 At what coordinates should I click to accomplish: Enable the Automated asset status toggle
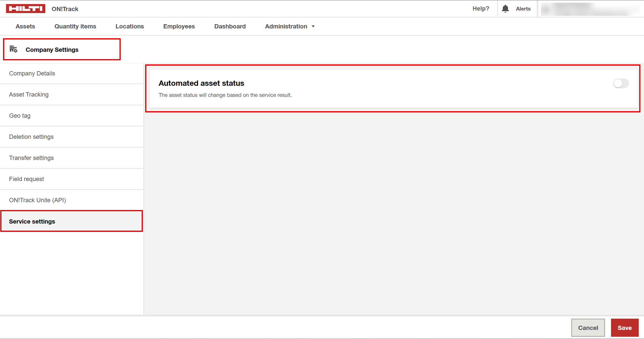pos(621,83)
